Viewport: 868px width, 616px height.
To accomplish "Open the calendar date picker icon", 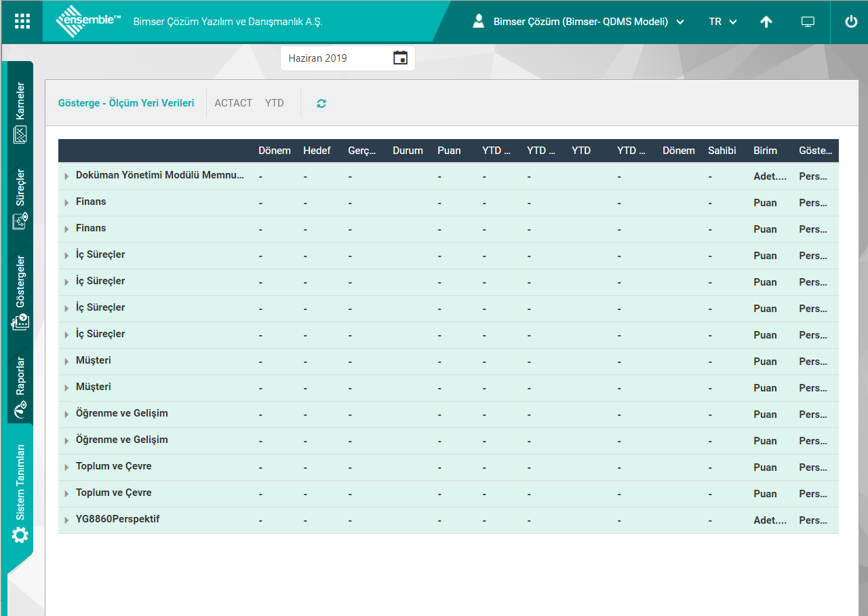I will point(400,58).
